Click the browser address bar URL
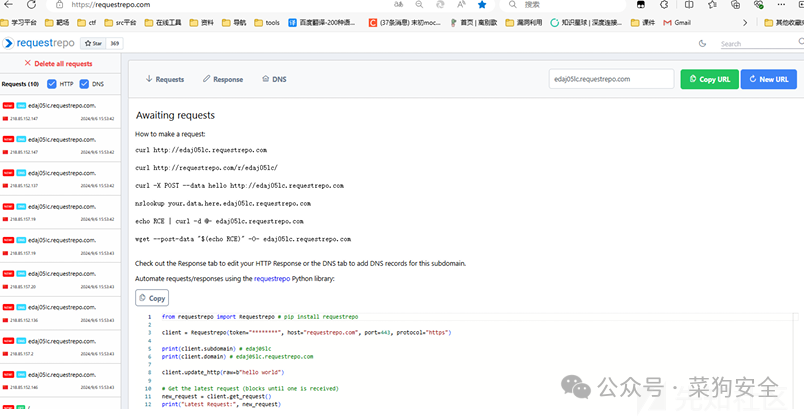 [x=111, y=5]
